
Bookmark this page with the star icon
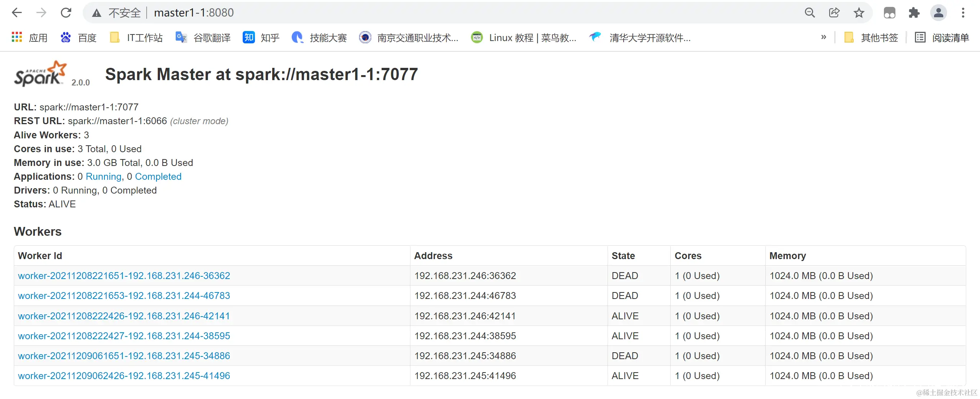click(x=859, y=13)
